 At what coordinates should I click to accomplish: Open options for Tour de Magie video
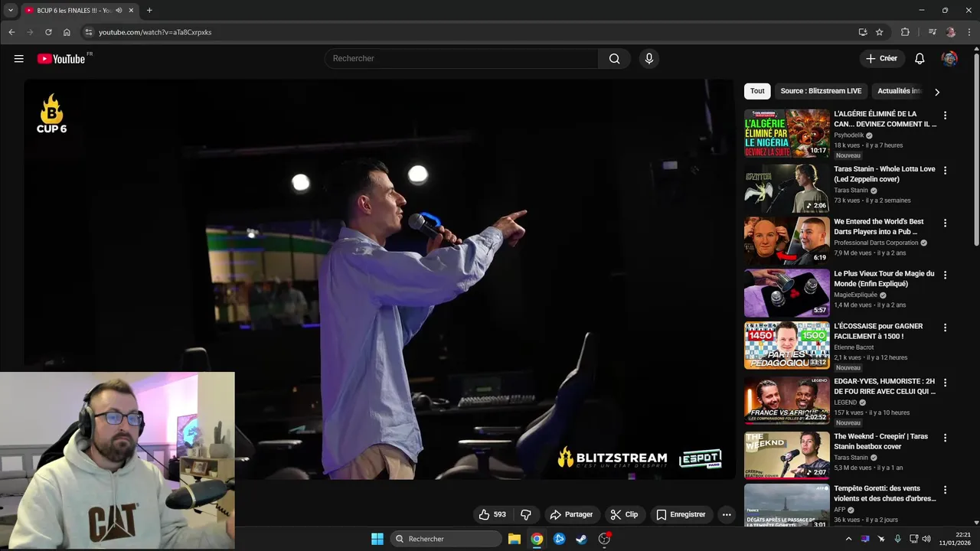pos(945,275)
